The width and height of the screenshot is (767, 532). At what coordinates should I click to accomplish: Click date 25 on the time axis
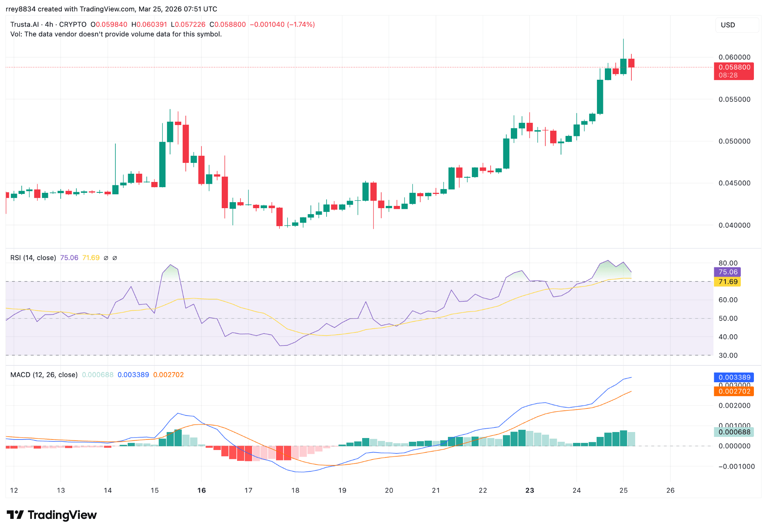click(x=624, y=490)
